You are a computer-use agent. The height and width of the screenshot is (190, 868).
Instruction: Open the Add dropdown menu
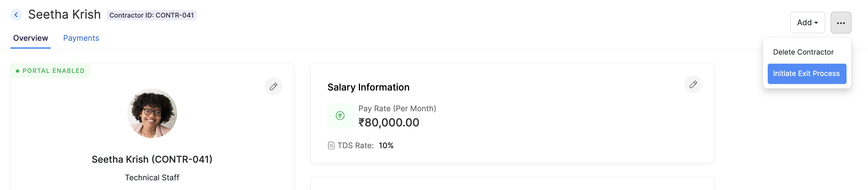(807, 23)
